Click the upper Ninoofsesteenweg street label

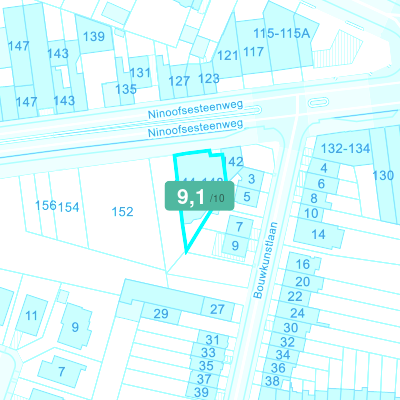[195, 109]
